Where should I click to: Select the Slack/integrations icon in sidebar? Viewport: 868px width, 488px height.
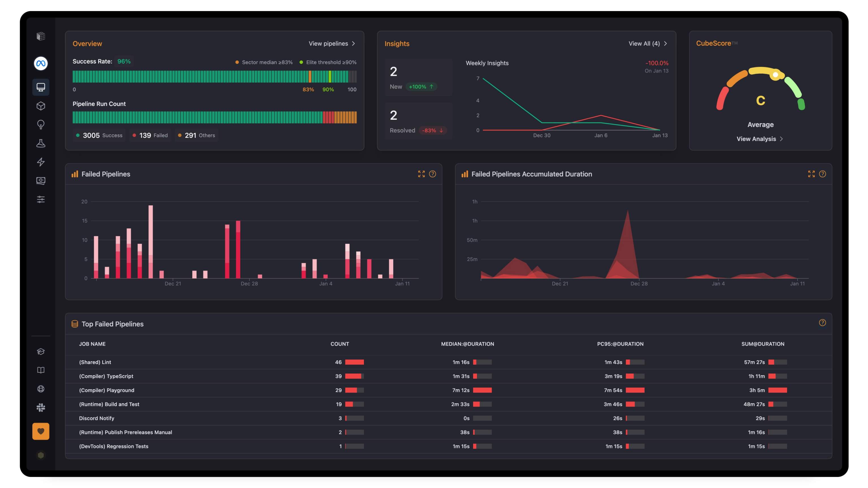click(40, 408)
